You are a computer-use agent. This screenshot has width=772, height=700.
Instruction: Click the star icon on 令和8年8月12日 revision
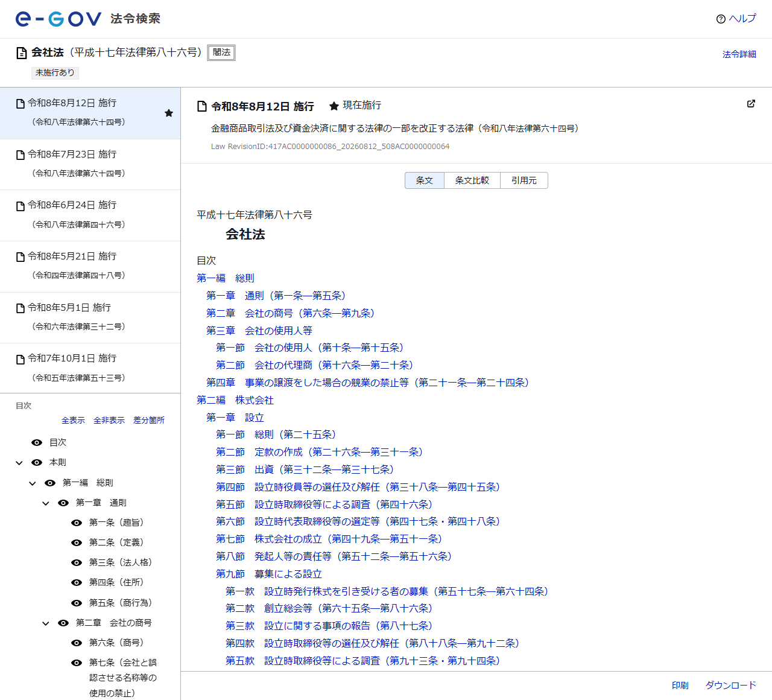(x=169, y=113)
